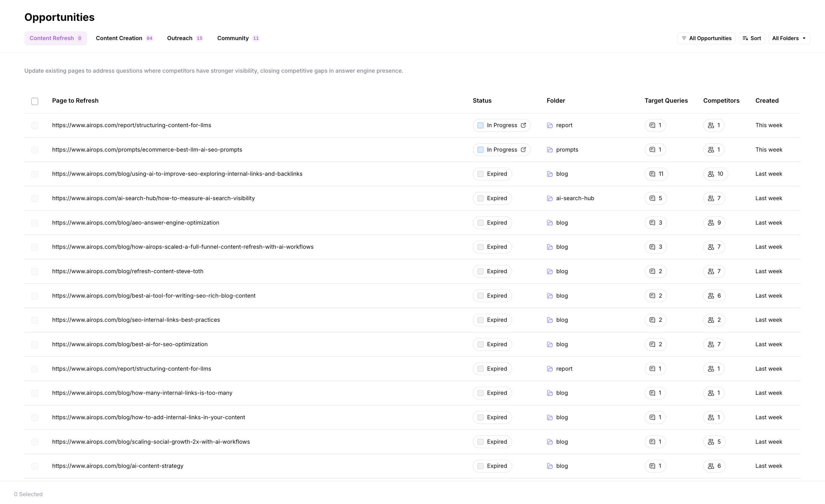
Task: Open external link icon on structuring-content-for-llms In Progress status
Action: pyautogui.click(x=523, y=125)
